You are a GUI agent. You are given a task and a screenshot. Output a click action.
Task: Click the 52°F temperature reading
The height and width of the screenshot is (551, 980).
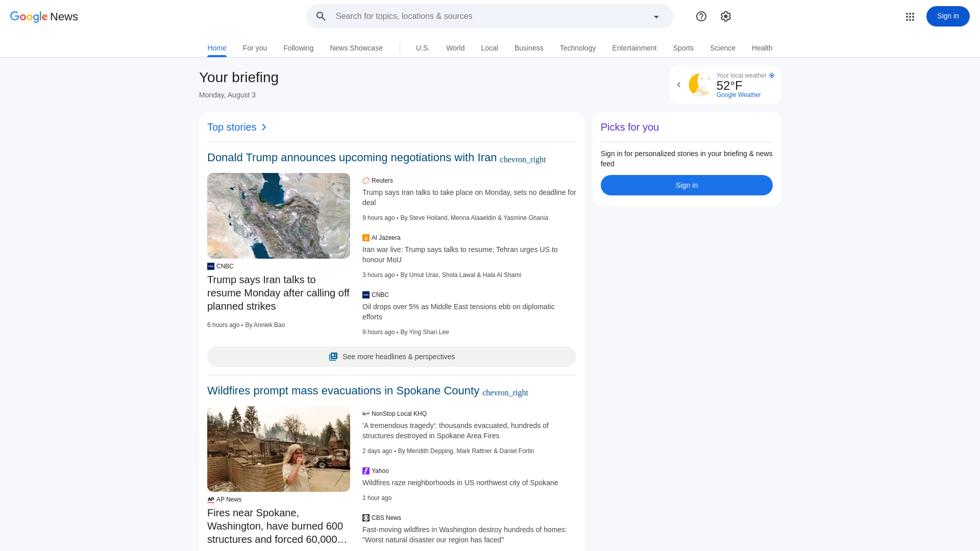point(729,86)
